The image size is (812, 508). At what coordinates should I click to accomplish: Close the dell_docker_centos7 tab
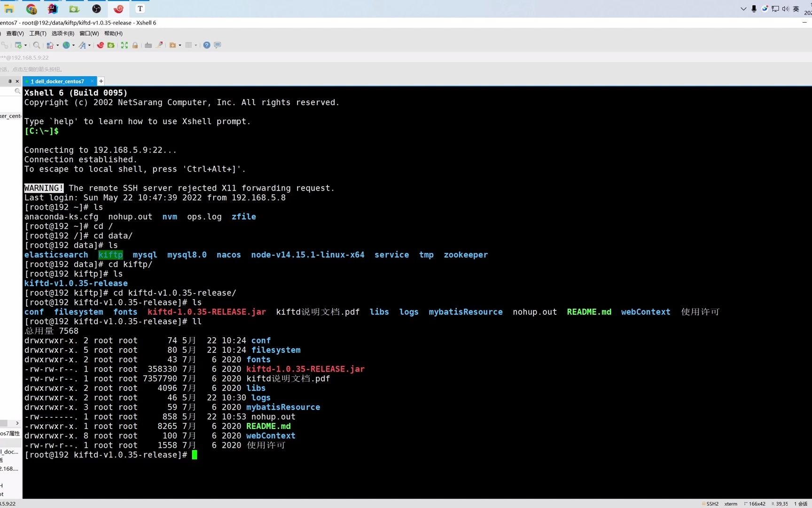(x=92, y=81)
